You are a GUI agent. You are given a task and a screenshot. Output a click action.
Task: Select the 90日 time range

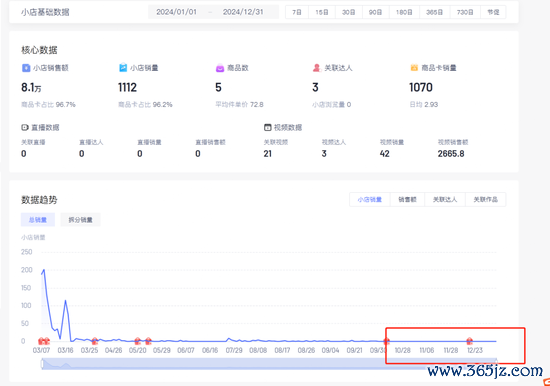coord(375,12)
